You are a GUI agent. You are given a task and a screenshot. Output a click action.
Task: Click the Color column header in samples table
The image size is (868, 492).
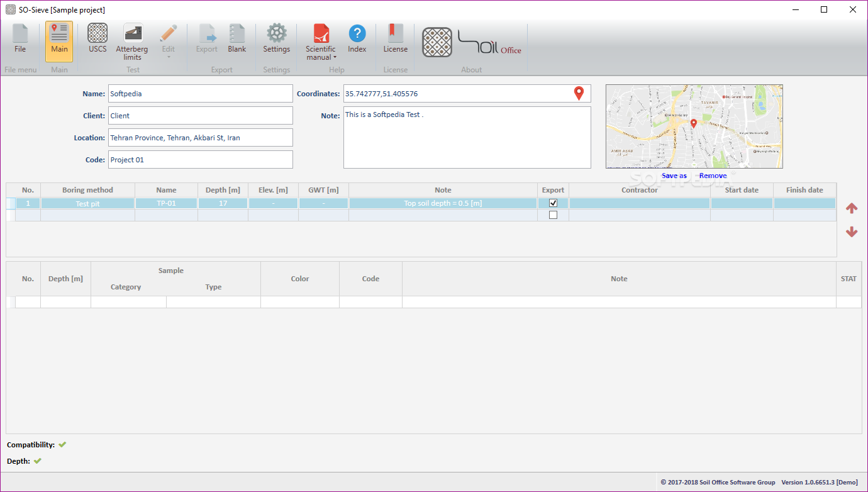[x=300, y=279]
